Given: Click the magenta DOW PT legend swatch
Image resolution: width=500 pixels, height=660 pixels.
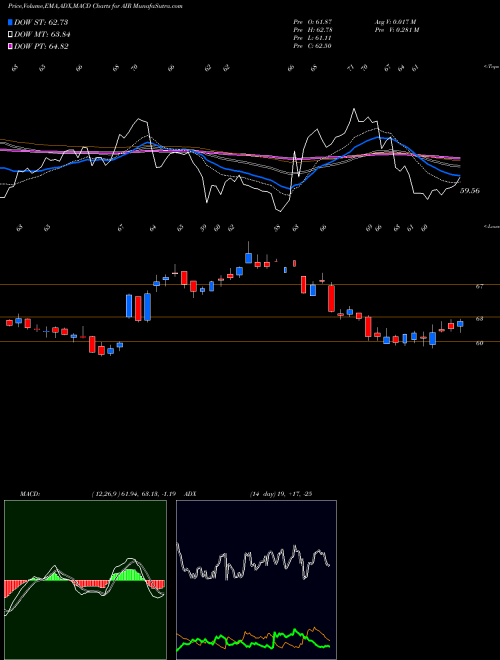Looking at the screenshot, I should point(10,47).
